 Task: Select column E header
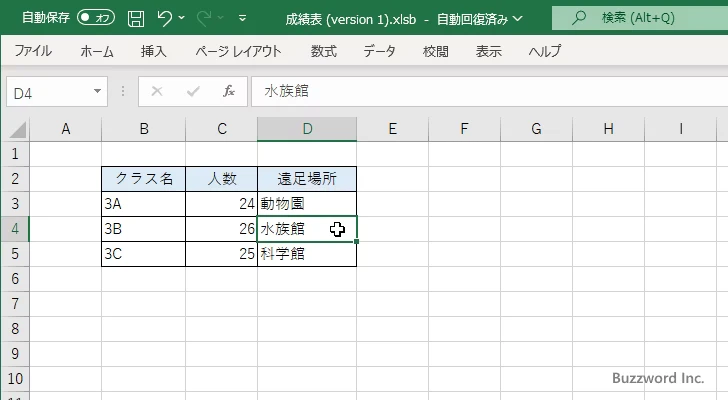point(392,129)
